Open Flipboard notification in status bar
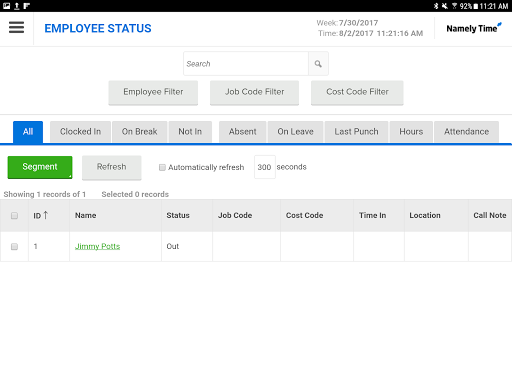512x384 pixels. pyautogui.click(x=27, y=6)
